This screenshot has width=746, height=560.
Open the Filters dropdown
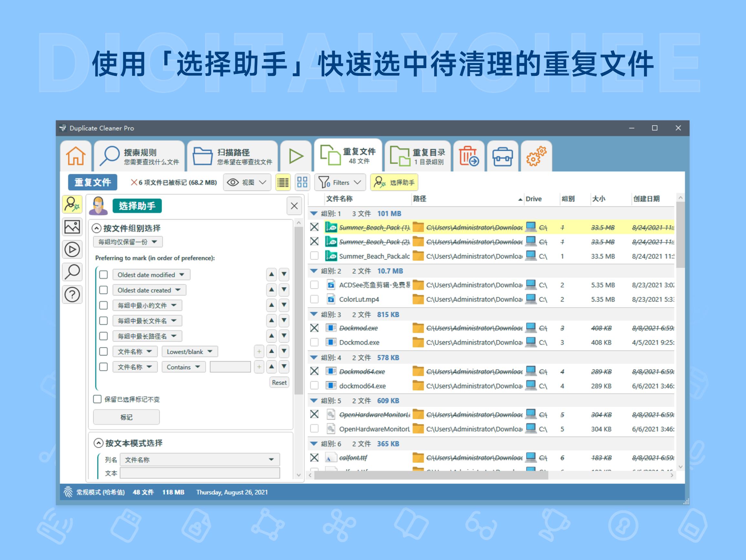340,182
